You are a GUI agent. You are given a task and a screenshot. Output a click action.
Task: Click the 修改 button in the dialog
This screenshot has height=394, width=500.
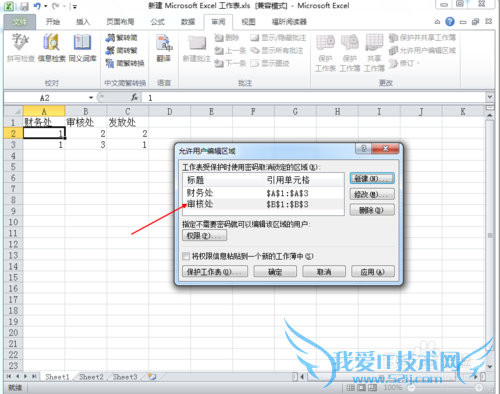[x=372, y=194]
